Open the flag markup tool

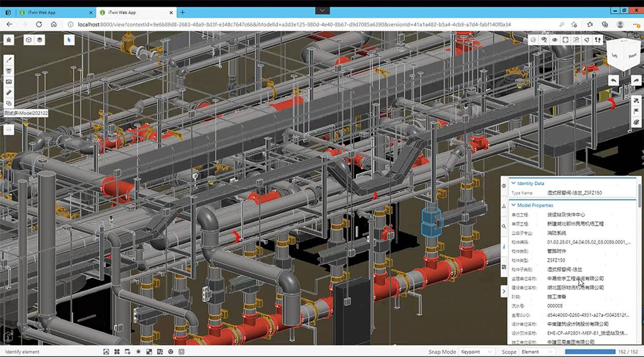coord(636,111)
